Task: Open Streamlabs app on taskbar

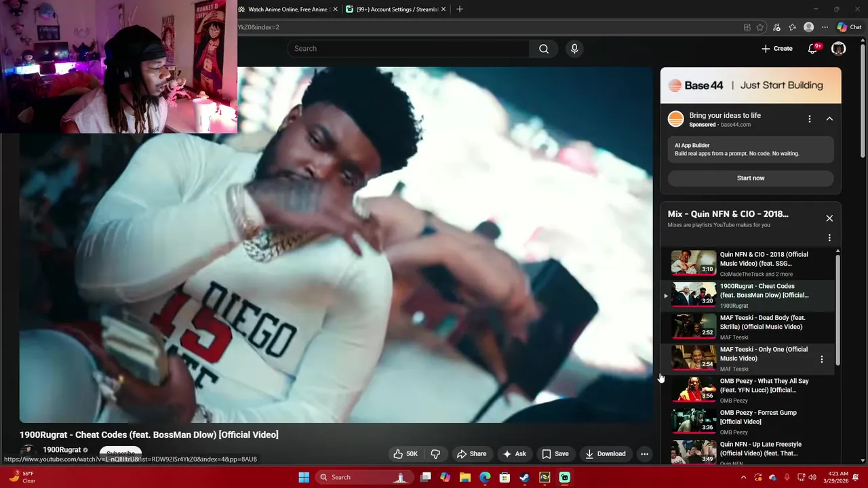Action: tap(564, 477)
